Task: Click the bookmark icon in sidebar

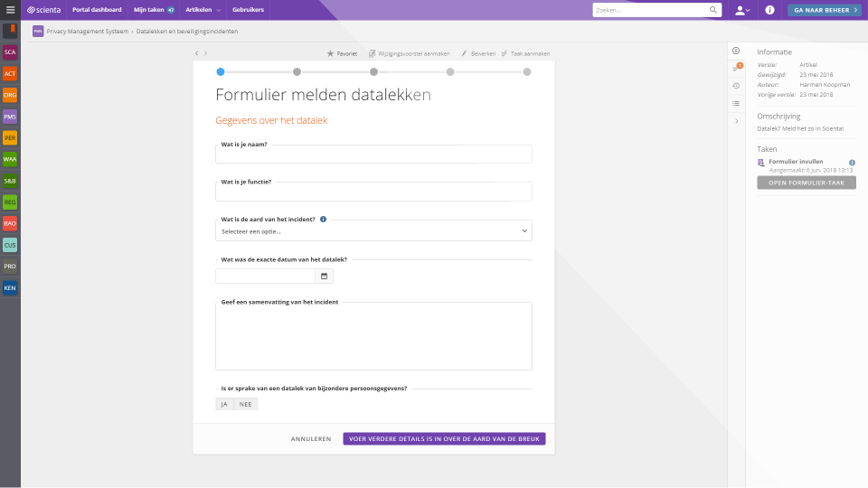Action: [x=10, y=31]
